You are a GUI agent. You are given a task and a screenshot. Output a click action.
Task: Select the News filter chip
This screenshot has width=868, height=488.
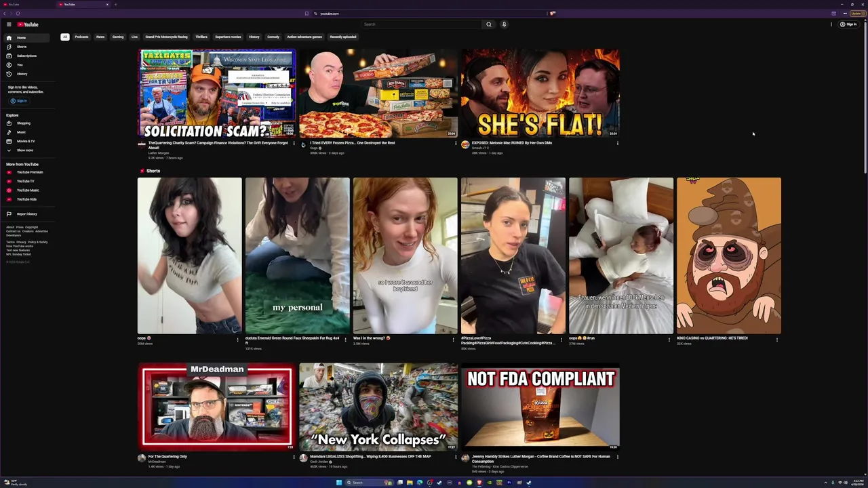click(100, 37)
